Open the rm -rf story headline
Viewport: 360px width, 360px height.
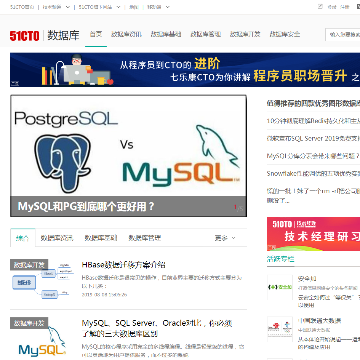[x=313, y=196]
